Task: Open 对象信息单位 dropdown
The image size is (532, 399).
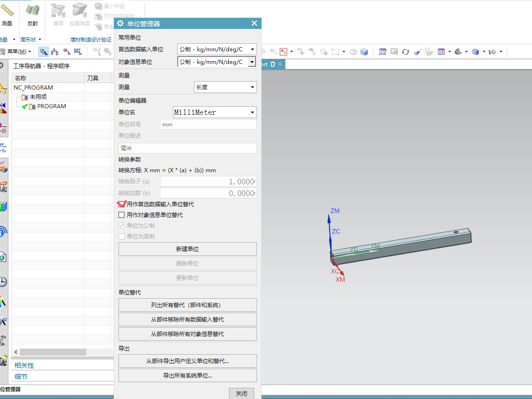Action: tap(217, 62)
